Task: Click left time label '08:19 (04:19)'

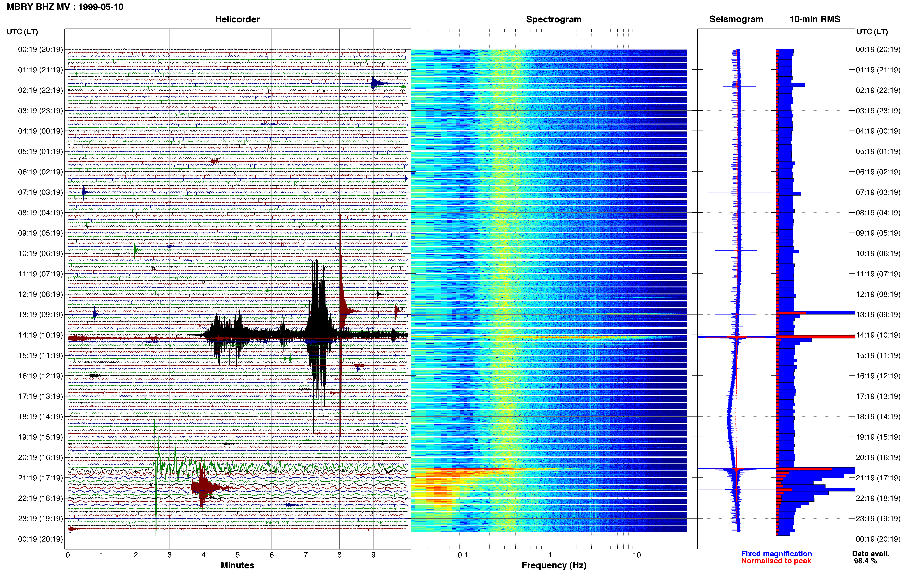Action: coord(41,212)
